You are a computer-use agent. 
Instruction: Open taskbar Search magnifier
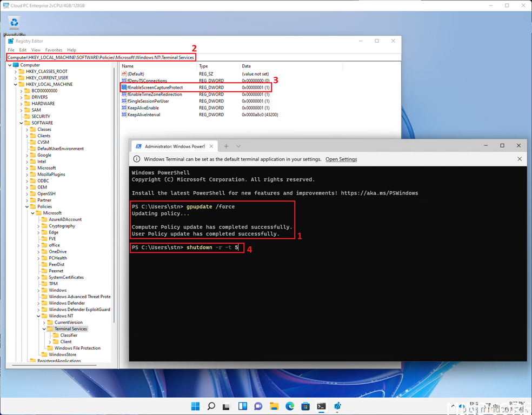(x=211, y=406)
